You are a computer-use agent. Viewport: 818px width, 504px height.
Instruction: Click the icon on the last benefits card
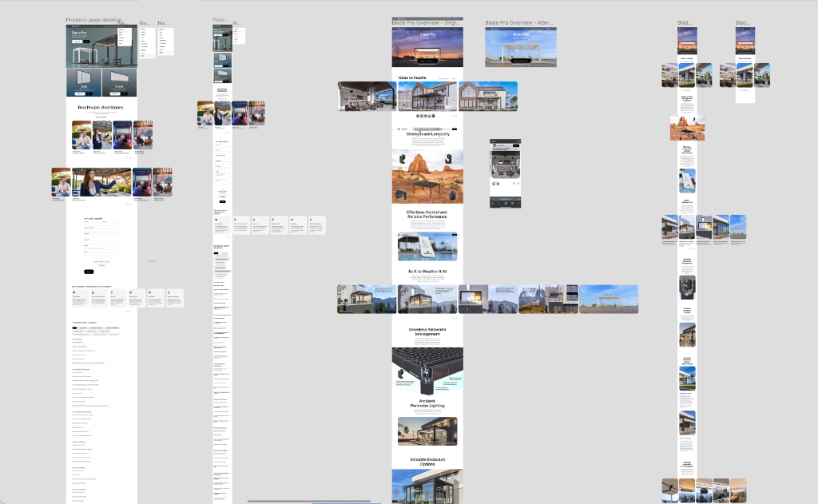pyautogui.click(x=169, y=292)
